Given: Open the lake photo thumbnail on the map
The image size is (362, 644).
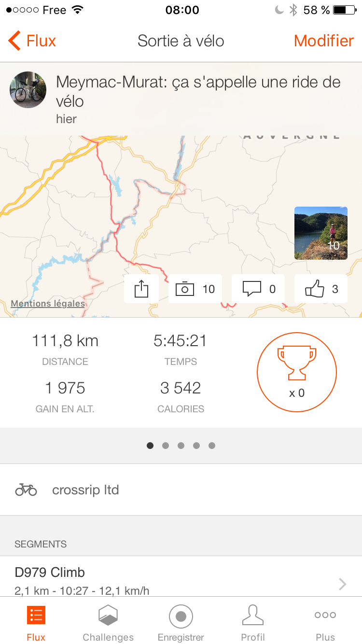Looking at the screenshot, I should (321, 233).
